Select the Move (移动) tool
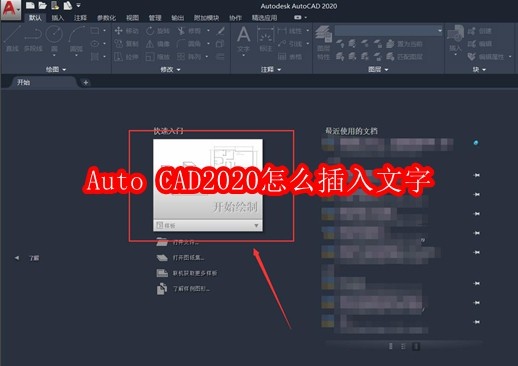 126,31
